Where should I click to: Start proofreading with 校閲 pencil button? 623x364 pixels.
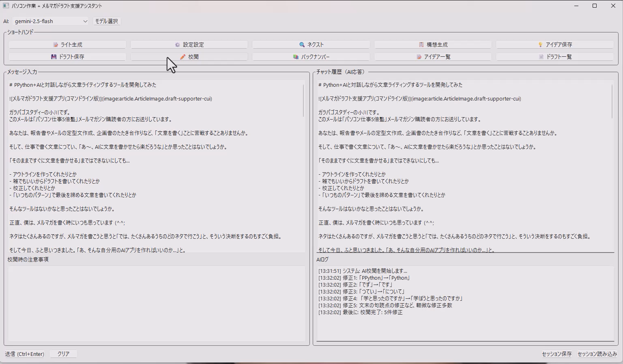click(189, 57)
